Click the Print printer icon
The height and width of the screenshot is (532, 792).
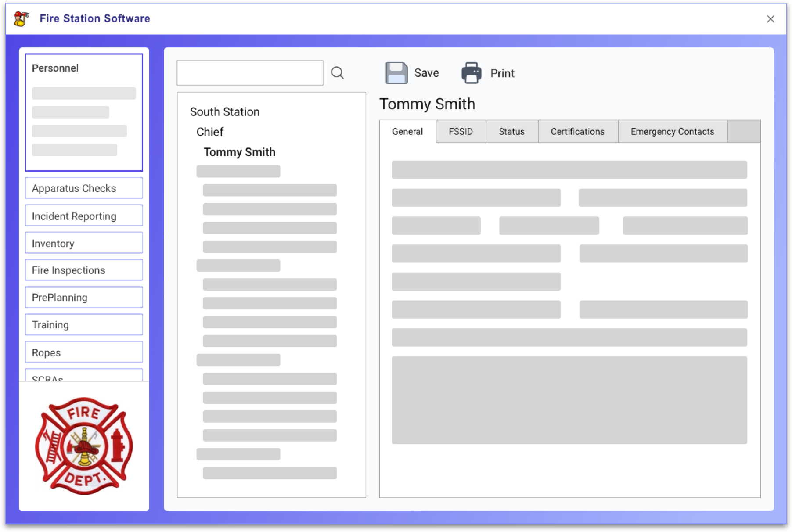472,73
